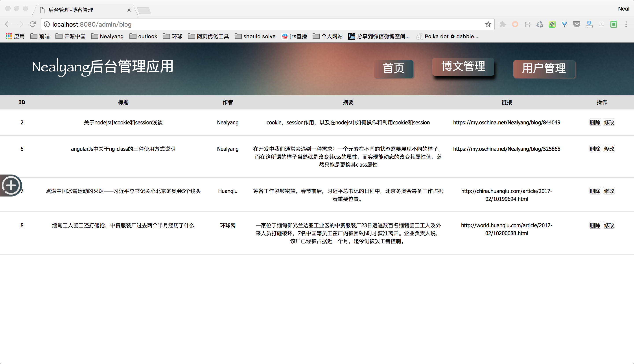Open the should solve bookmark folder

coord(255,36)
